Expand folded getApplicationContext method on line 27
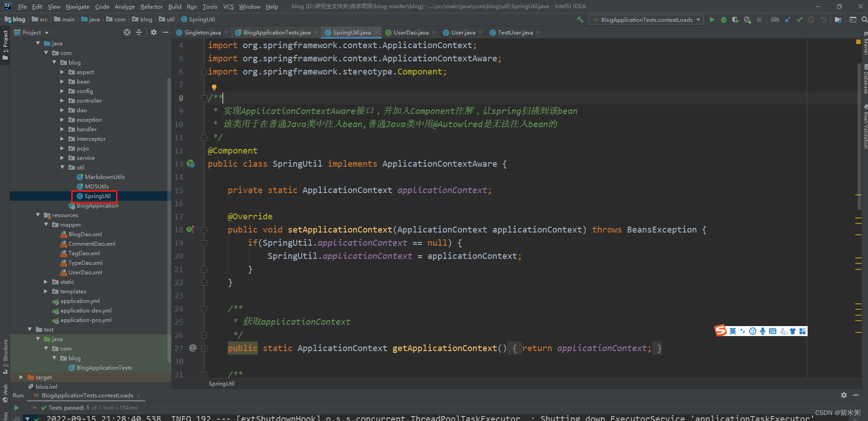Viewport: 868px width, 421px height. tap(205, 348)
